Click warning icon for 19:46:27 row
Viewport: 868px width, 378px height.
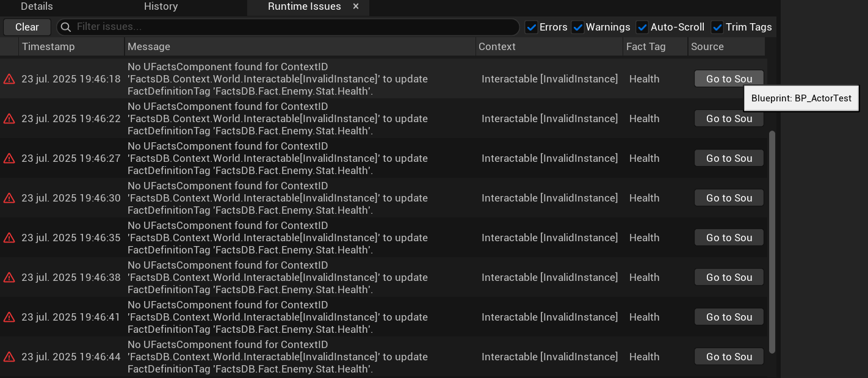(9, 158)
